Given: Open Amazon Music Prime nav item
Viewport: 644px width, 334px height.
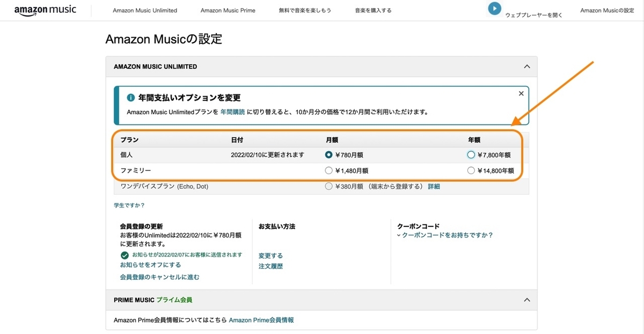Looking at the screenshot, I should point(228,10).
